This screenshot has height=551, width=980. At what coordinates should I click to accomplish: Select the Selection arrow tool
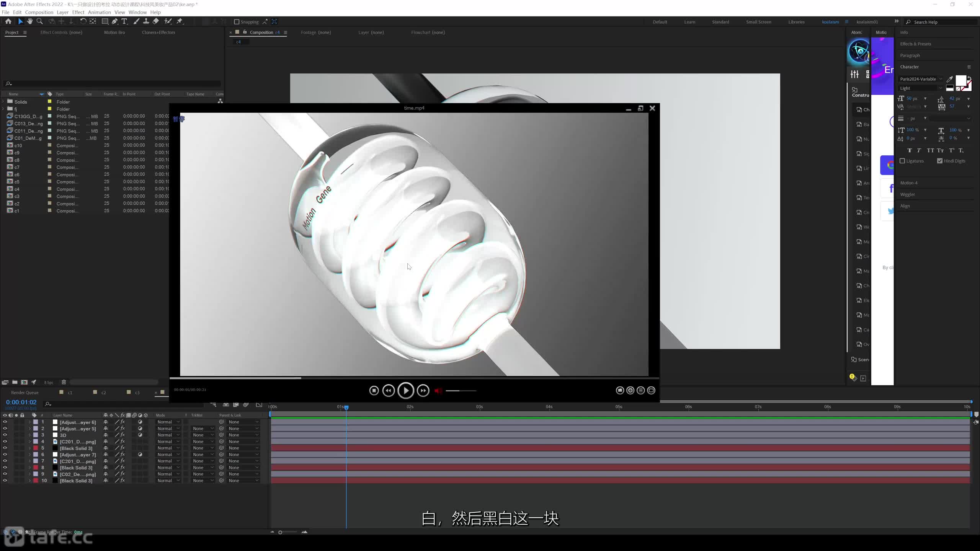20,21
